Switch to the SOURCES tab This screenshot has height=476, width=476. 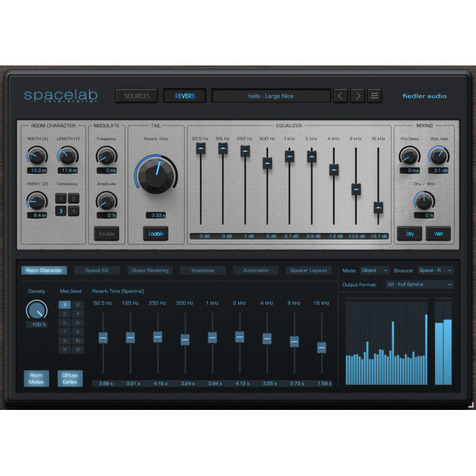(x=136, y=95)
